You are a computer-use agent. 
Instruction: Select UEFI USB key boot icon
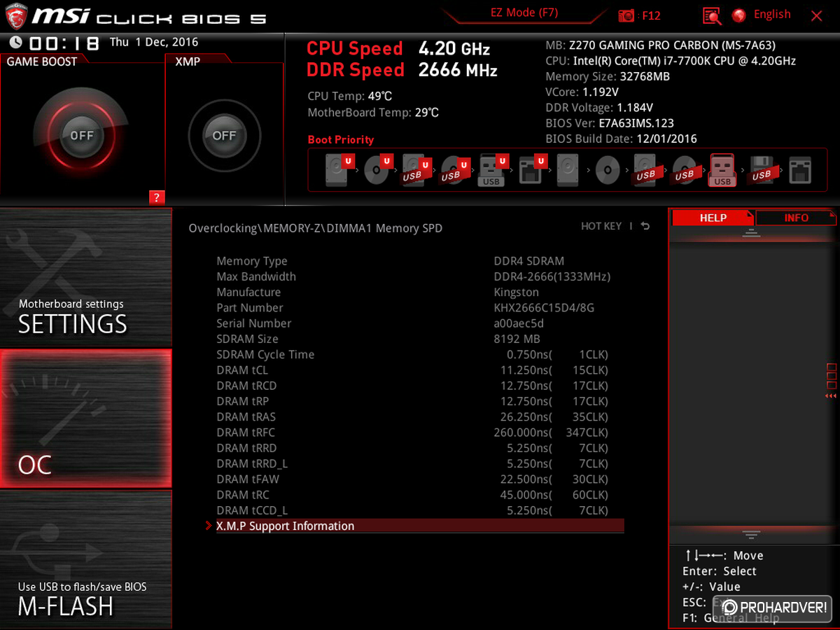click(x=492, y=171)
